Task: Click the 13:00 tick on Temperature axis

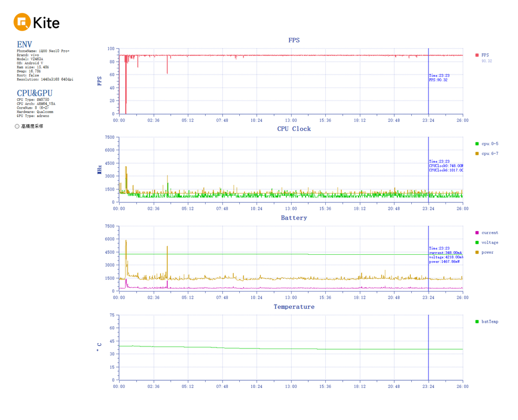Action: pos(291,386)
